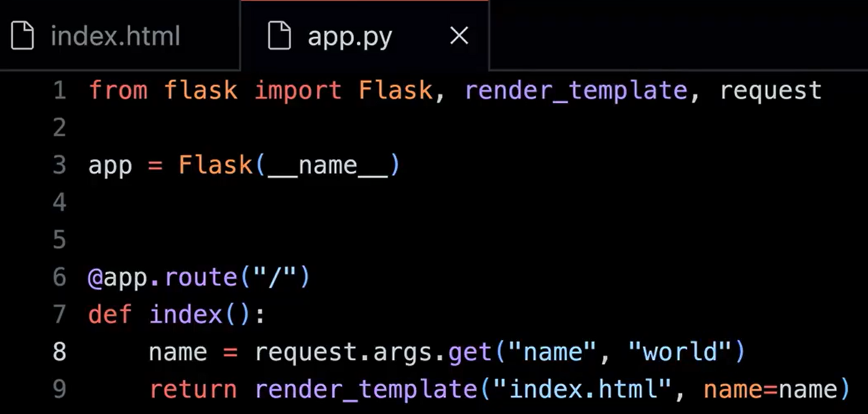
Task: Click gutter line number 6
Action: pyautogui.click(x=59, y=277)
